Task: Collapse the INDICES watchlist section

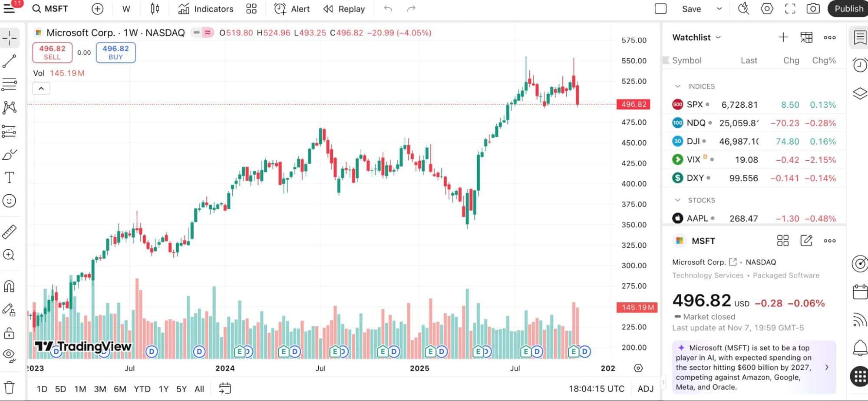Action: click(x=677, y=86)
